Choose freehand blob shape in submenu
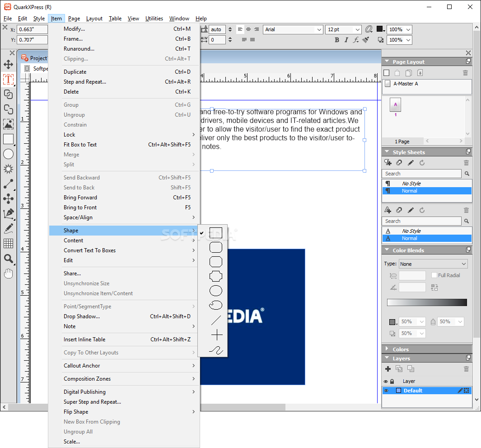This screenshot has width=481, height=448. [215, 305]
